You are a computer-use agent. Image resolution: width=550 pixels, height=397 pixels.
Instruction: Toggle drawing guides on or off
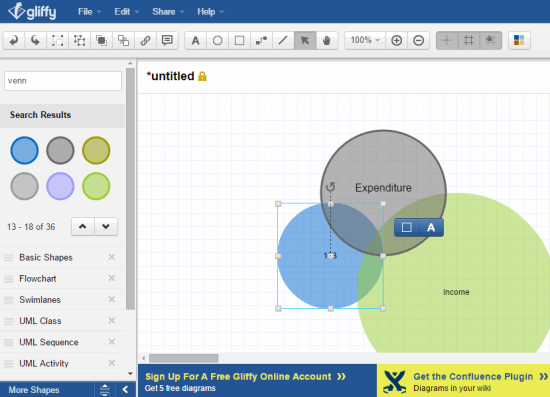click(x=447, y=41)
